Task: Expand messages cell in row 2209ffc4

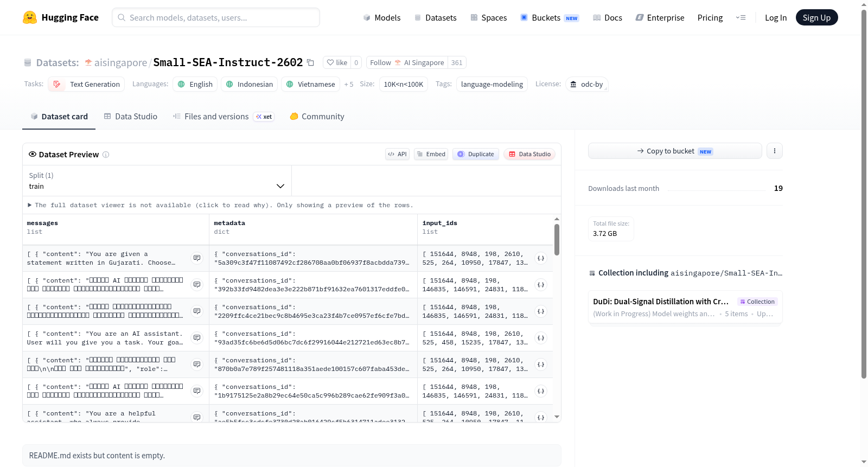Action: point(197,311)
